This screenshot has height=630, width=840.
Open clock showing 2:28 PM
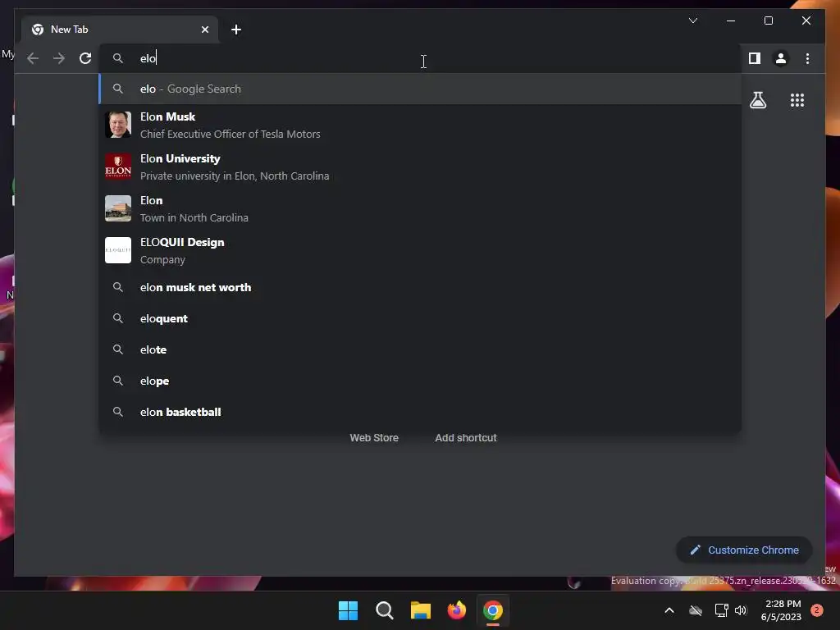(x=781, y=610)
